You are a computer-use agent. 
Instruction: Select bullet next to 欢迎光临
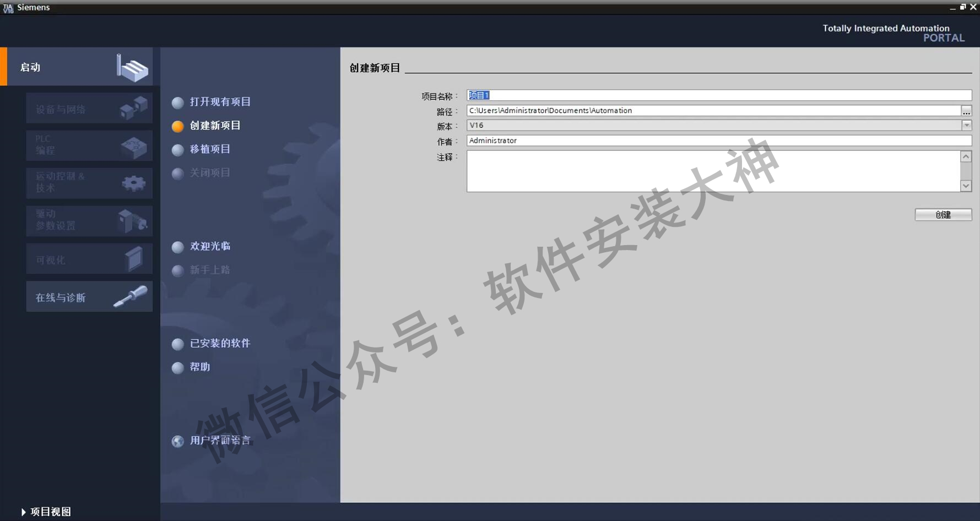pyautogui.click(x=177, y=247)
